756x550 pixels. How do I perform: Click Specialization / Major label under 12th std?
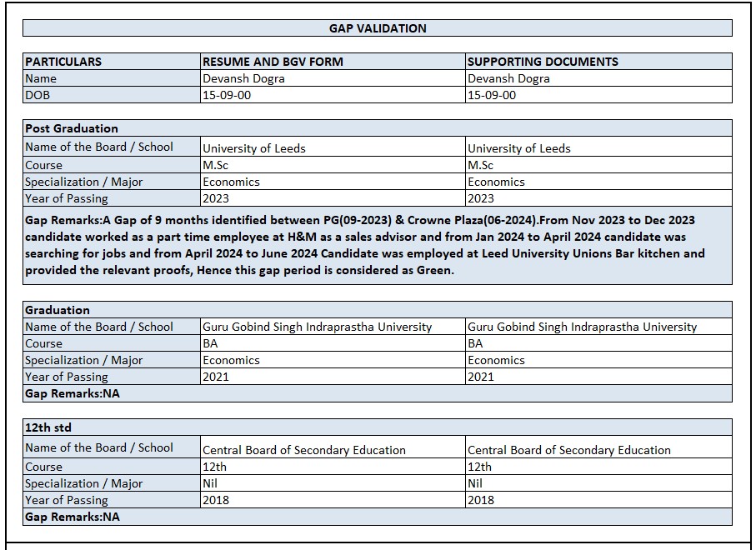84,484
